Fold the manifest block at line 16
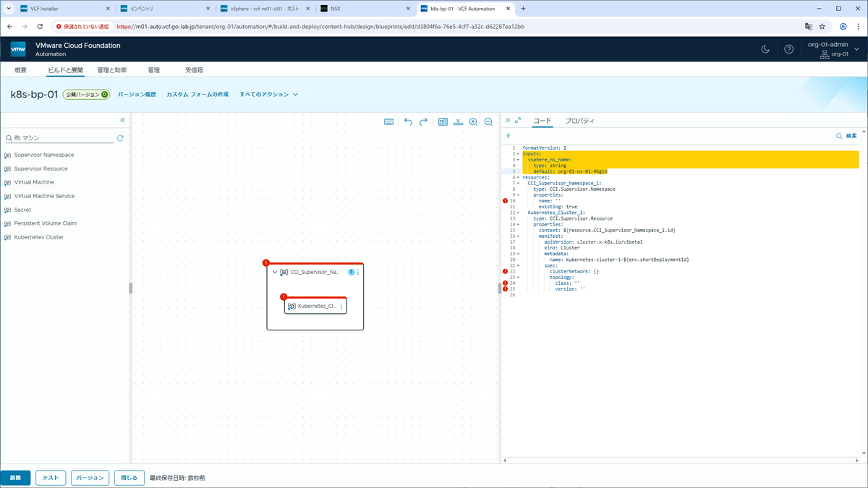The image size is (868, 488). (x=518, y=236)
